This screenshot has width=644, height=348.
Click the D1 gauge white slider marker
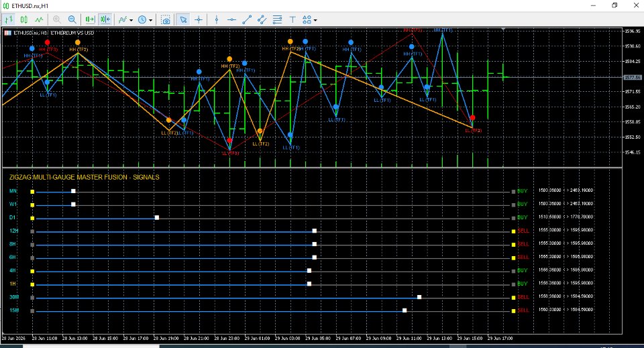tap(156, 217)
